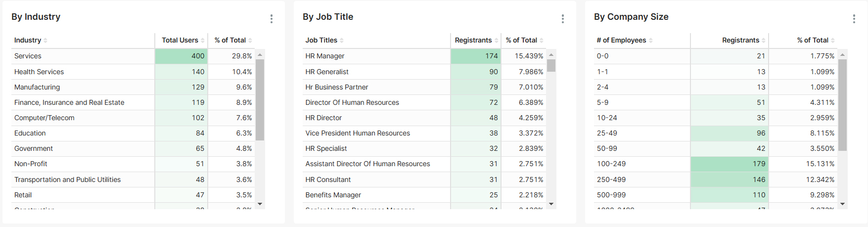Sort Company Size panel Registrants sort icon

pyautogui.click(x=764, y=41)
